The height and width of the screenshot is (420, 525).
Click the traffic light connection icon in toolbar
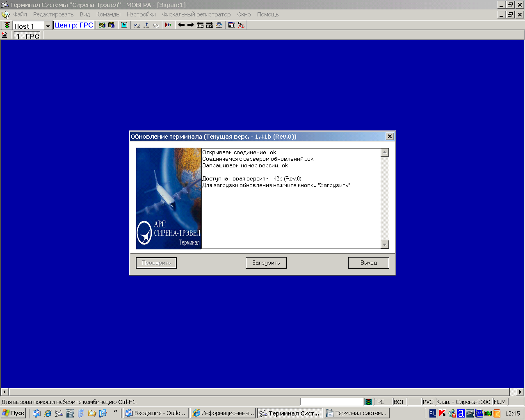coord(7,25)
